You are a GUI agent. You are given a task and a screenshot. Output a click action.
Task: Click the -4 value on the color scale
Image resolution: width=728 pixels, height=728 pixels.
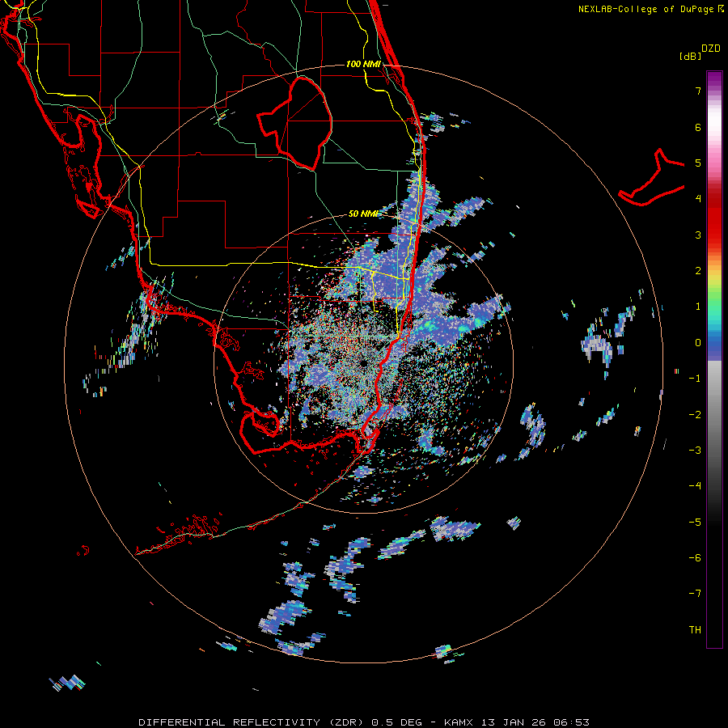click(695, 486)
